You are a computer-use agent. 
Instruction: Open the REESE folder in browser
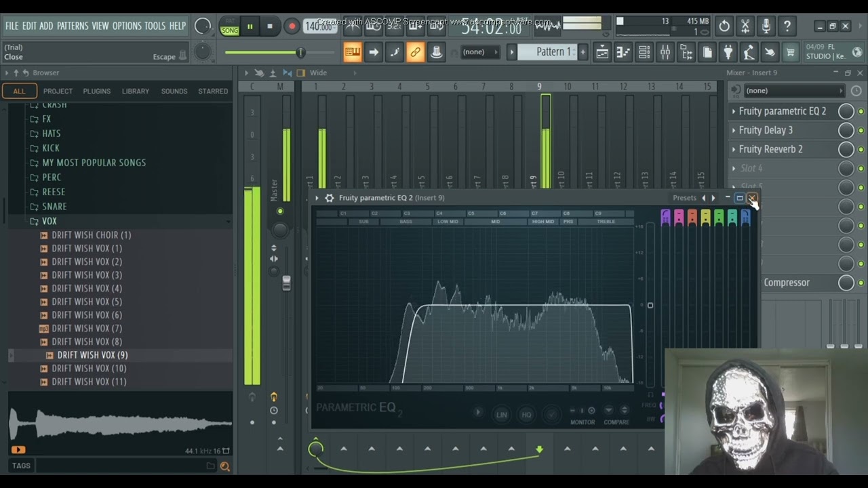coord(54,192)
